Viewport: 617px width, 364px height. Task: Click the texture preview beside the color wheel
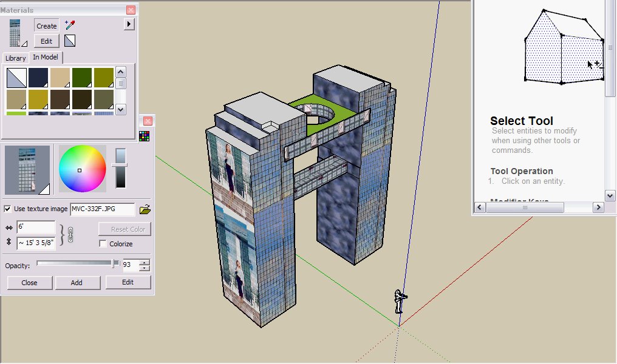point(27,170)
